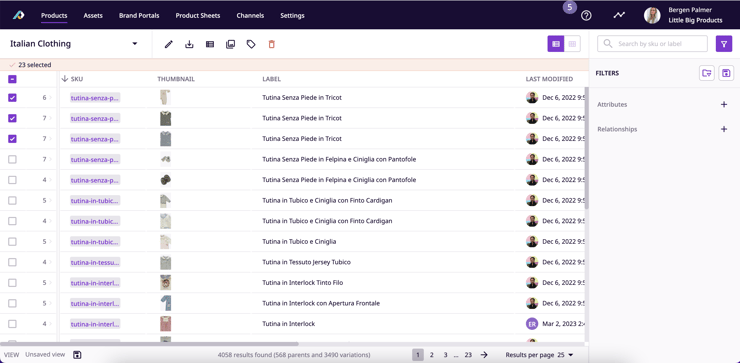Click the search magnifier icon
Image resolution: width=740 pixels, height=363 pixels.
tap(608, 44)
